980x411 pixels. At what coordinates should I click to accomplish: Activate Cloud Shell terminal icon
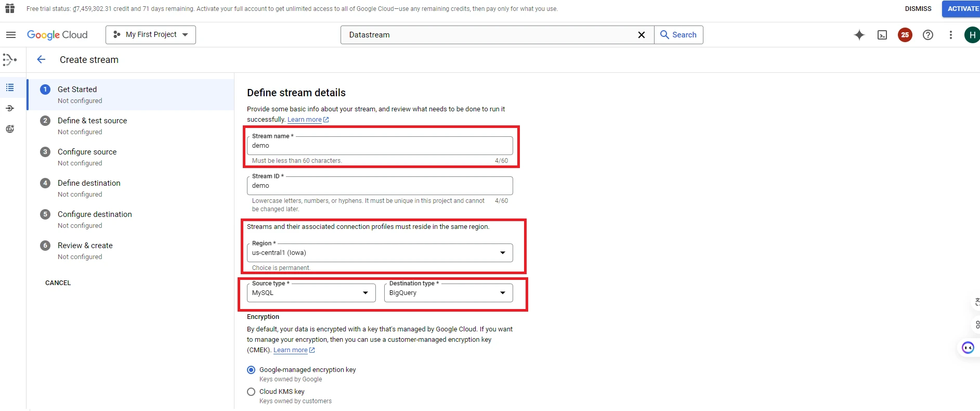tap(882, 35)
